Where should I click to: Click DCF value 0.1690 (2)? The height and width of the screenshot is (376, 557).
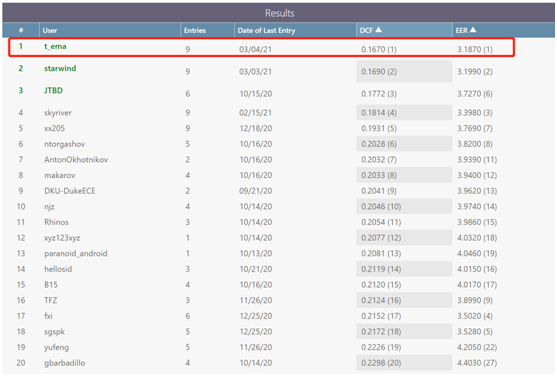tap(379, 71)
